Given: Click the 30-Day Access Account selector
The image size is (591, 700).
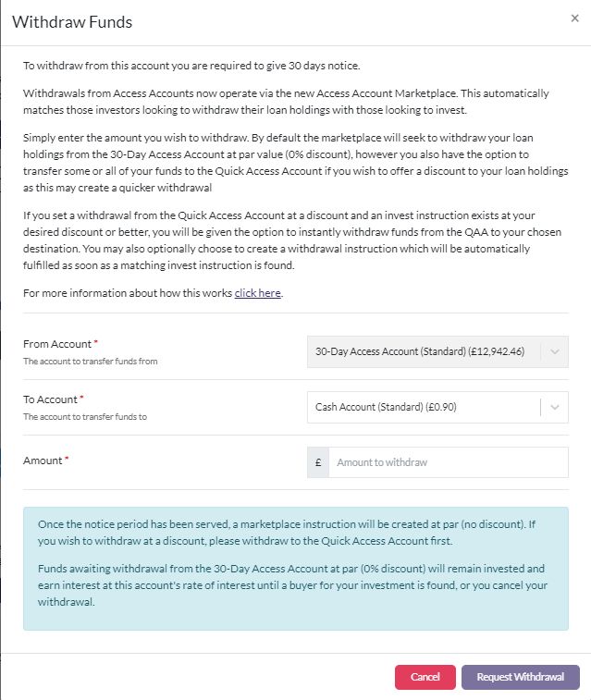Looking at the screenshot, I should (x=437, y=351).
